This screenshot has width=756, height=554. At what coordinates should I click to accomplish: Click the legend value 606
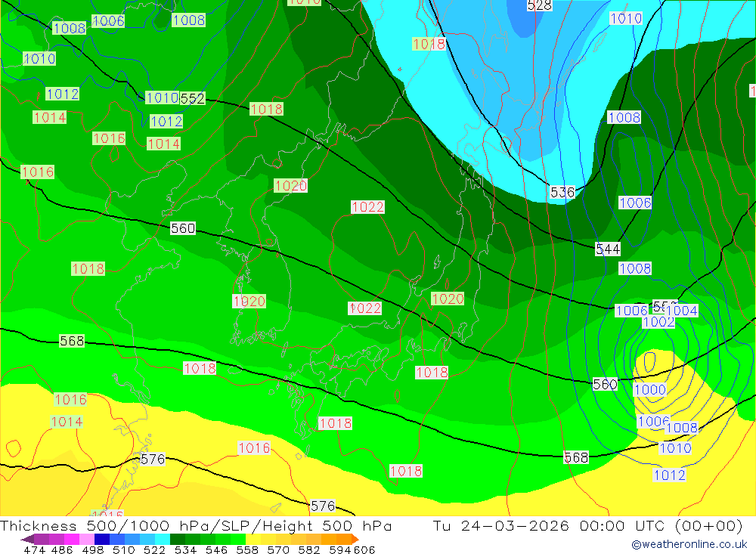(x=364, y=549)
